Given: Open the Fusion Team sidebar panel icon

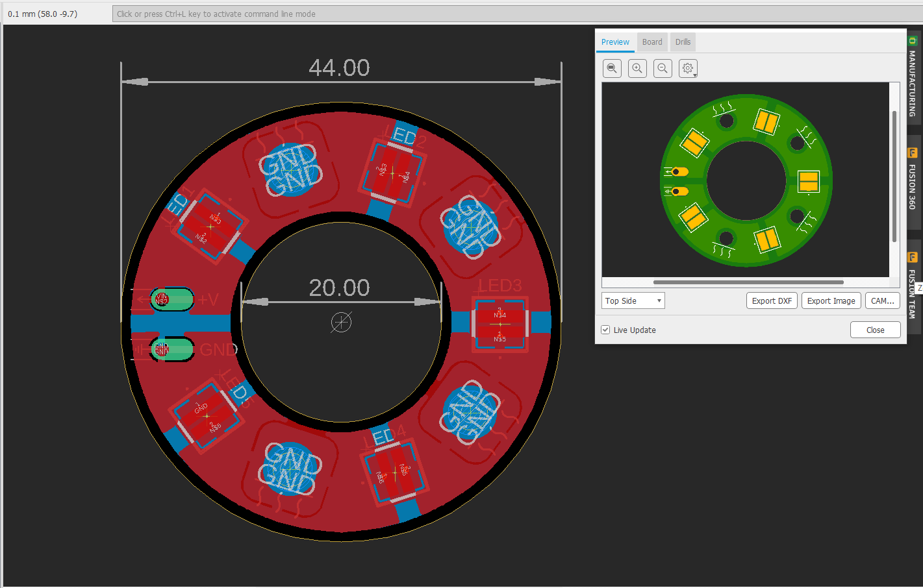Looking at the screenshot, I should [913, 257].
